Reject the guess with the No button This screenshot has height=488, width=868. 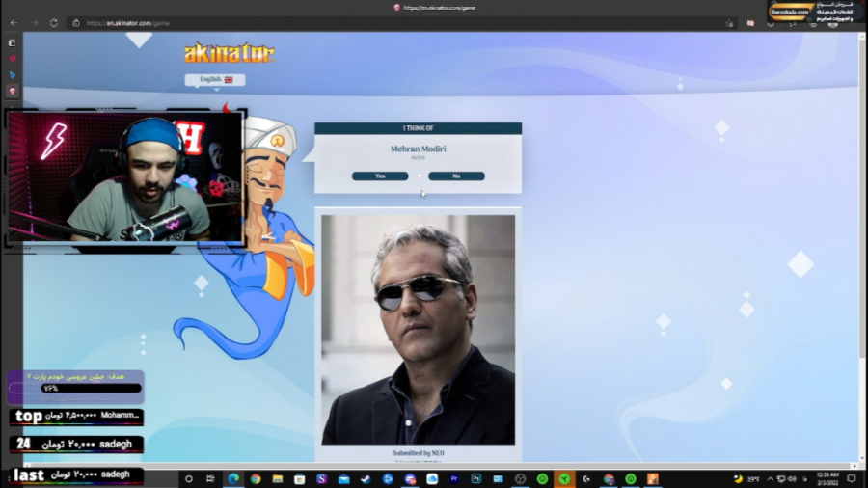point(456,176)
